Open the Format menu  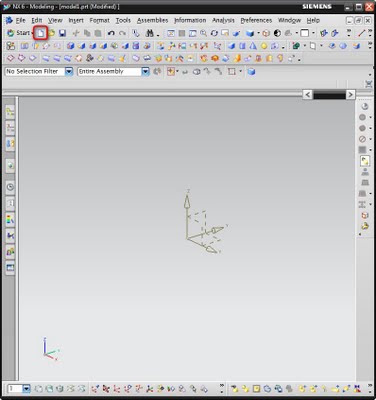(99, 21)
